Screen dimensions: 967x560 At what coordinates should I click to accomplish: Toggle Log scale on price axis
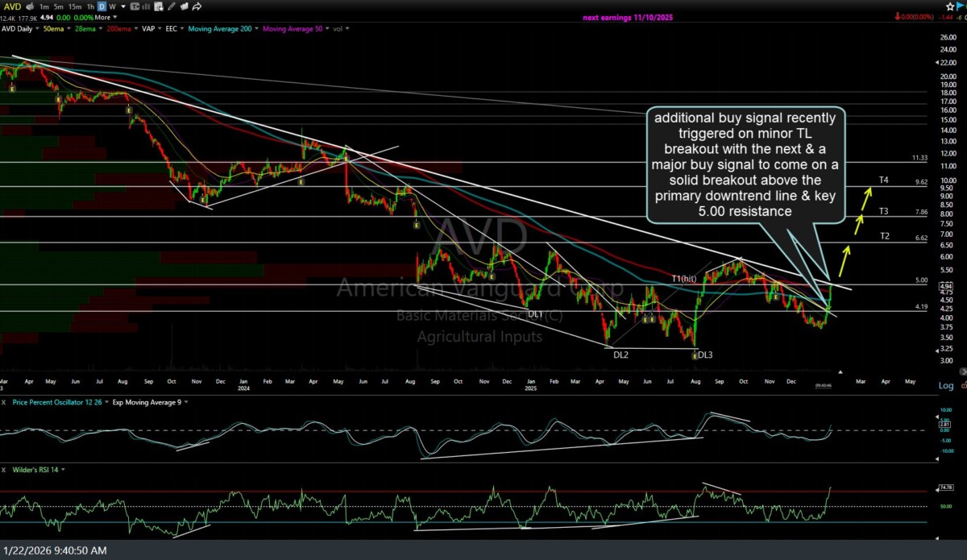(946, 386)
